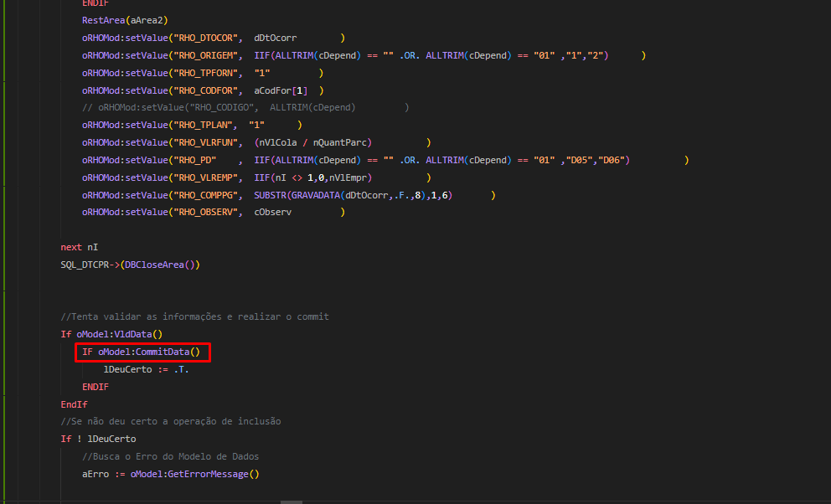The width and height of the screenshot is (831, 504).
Task: Click the horizontal scrollbar thumb at editor bottom
Action: tap(291, 501)
